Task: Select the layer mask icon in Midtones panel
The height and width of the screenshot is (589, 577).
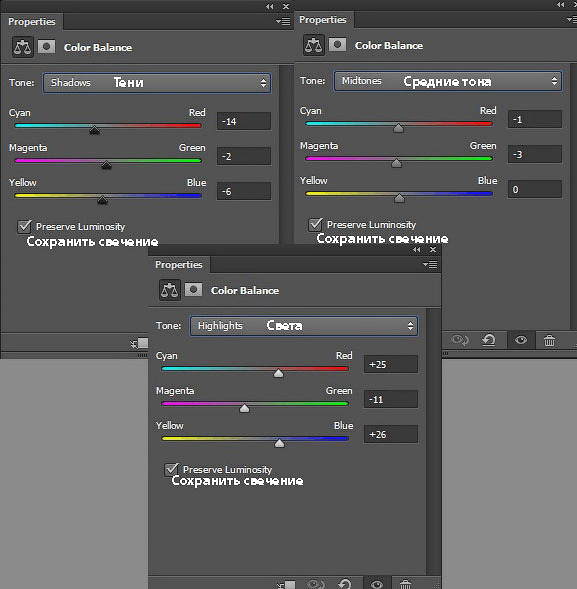Action: tap(337, 45)
